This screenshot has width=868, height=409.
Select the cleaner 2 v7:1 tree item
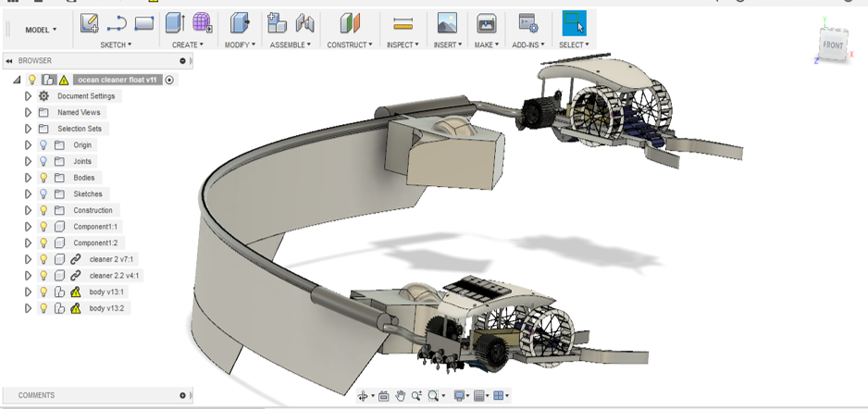[x=111, y=259]
